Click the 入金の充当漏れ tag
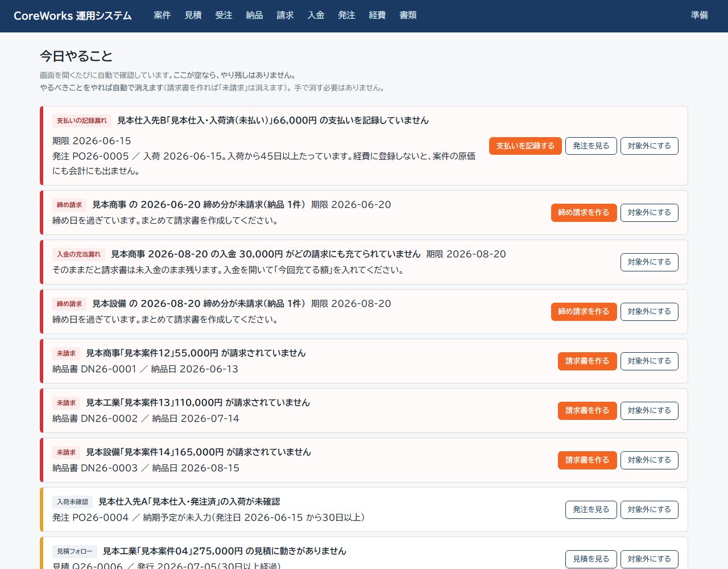 click(78, 254)
